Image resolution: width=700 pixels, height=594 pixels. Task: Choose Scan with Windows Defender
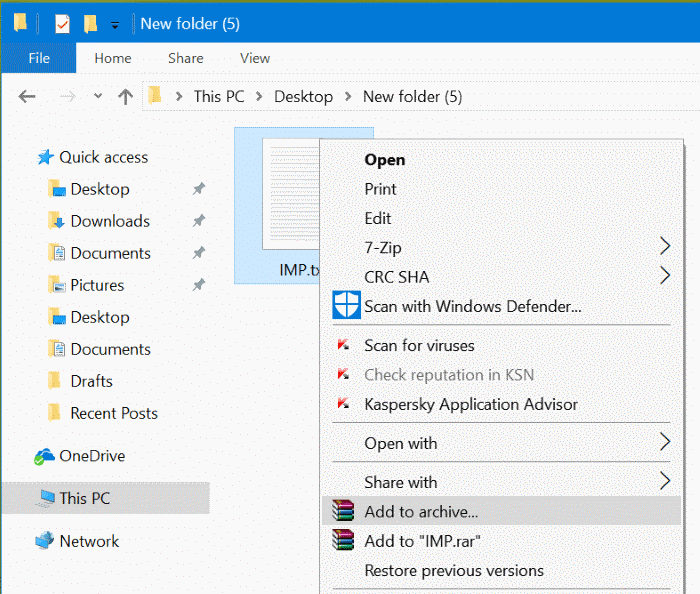point(501,306)
